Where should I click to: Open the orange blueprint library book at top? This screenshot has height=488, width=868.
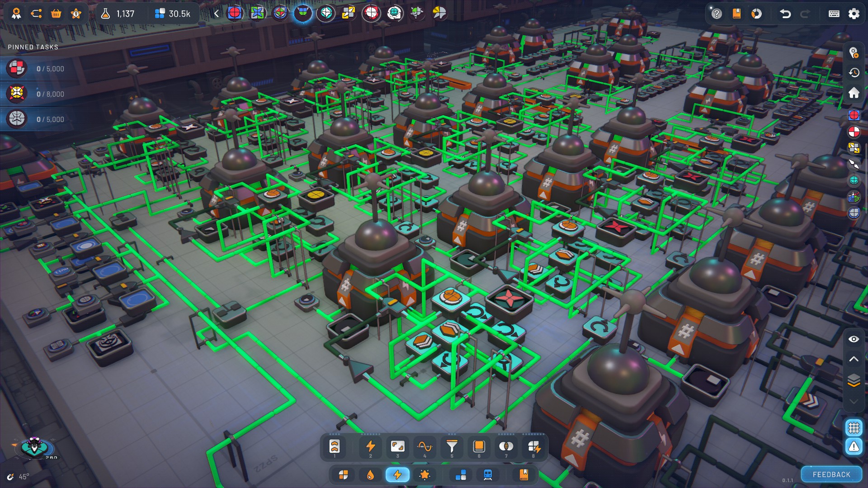(736, 14)
